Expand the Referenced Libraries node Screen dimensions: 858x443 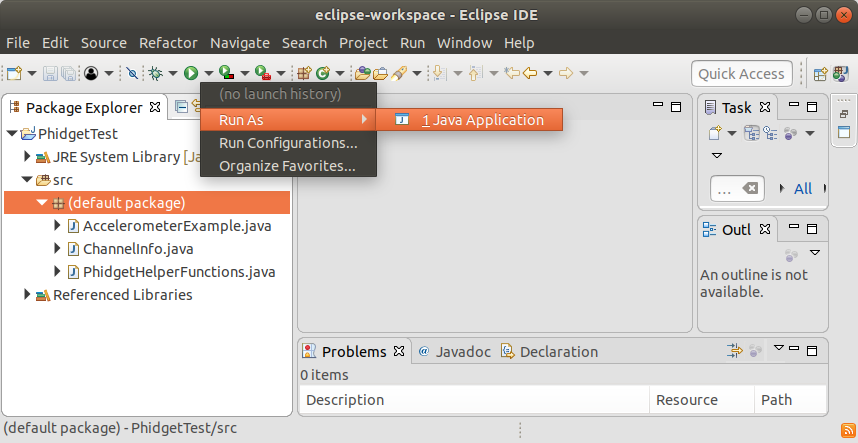pyautogui.click(x=27, y=295)
